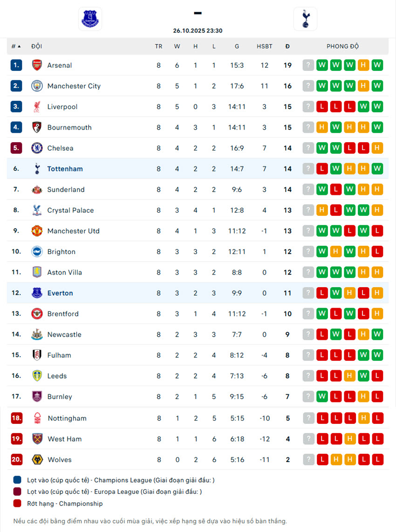The image size is (396, 532).
Task: Click the red relegation legend swatch
Action: click(x=17, y=504)
